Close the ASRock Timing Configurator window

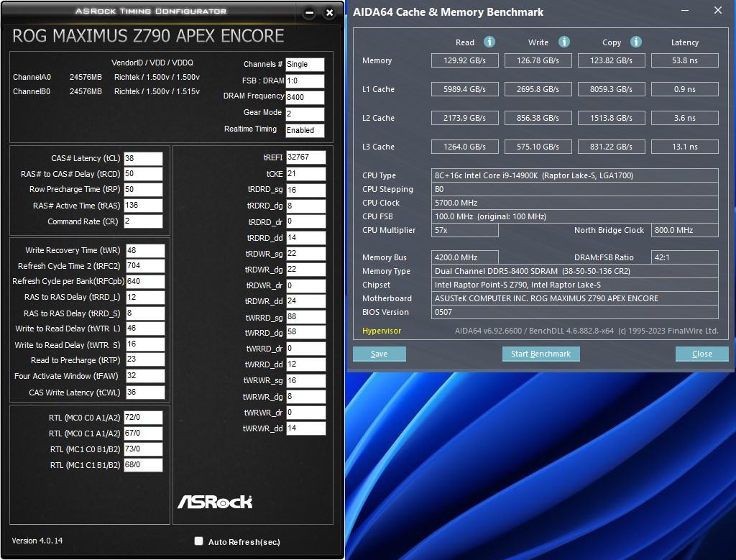[329, 13]
